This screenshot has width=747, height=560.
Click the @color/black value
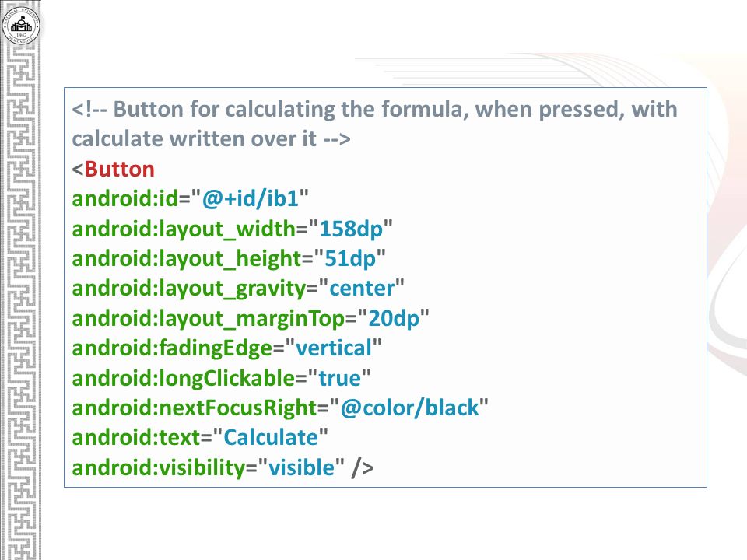point(410,408)
